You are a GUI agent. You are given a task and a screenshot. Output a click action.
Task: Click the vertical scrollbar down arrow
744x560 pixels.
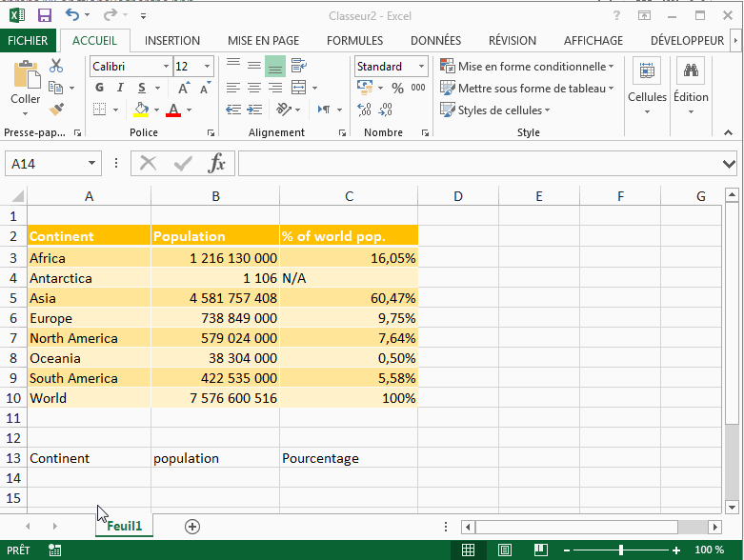tap(733, 507)
